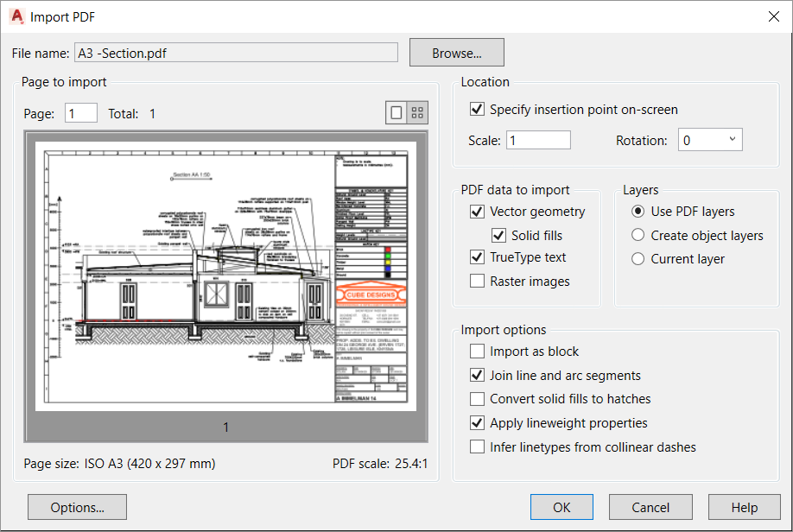Disable Apply lineweight properties
This screenshot has height=532, width=793.
point(477,423)
